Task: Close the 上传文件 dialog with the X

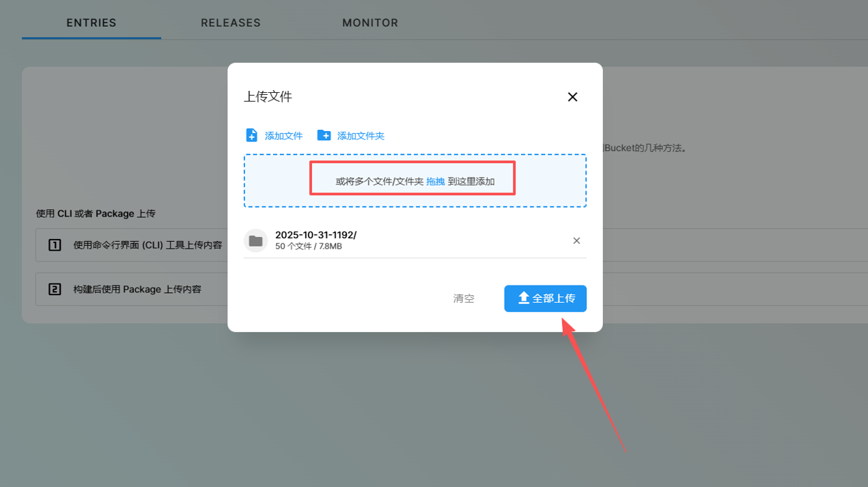Action: (572, 97)
